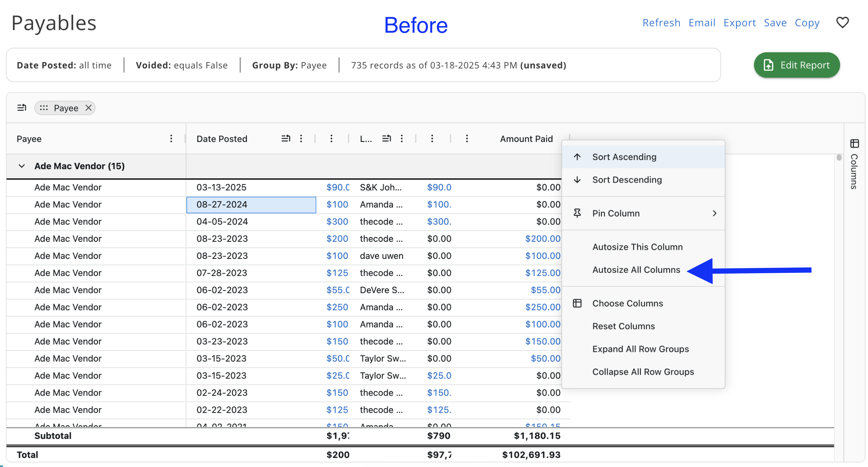Viewport: 868px width, 467px height.
Task: Open the Columns side panel icon
Action: (x=854, y=143)
